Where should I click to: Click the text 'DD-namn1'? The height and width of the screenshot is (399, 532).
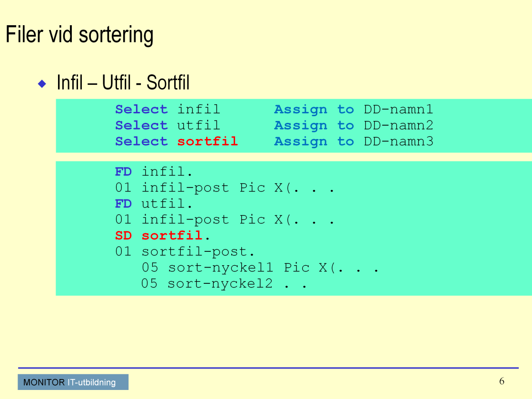tap(398, 110)
